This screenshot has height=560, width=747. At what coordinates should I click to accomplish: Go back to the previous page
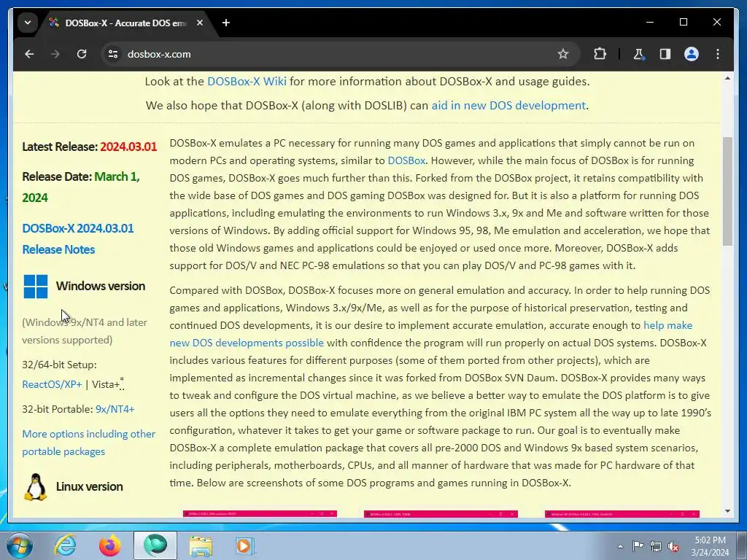point(29,54)
